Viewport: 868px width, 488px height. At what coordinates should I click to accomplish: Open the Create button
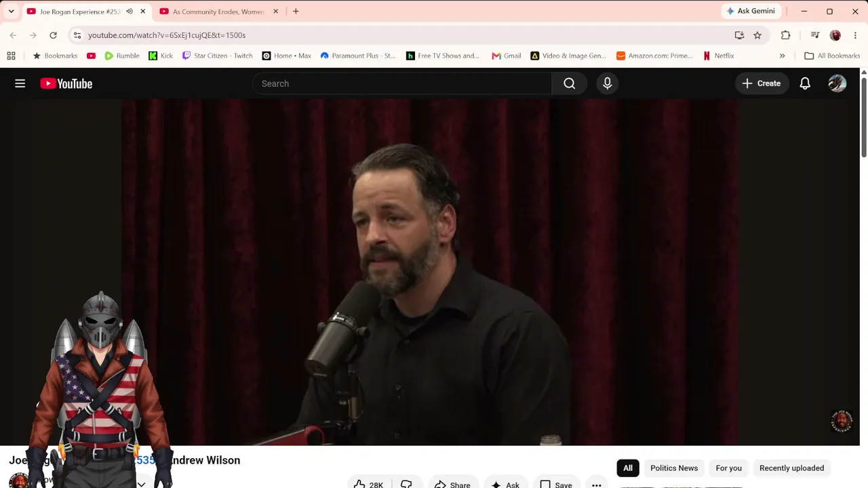coord(762,83)
